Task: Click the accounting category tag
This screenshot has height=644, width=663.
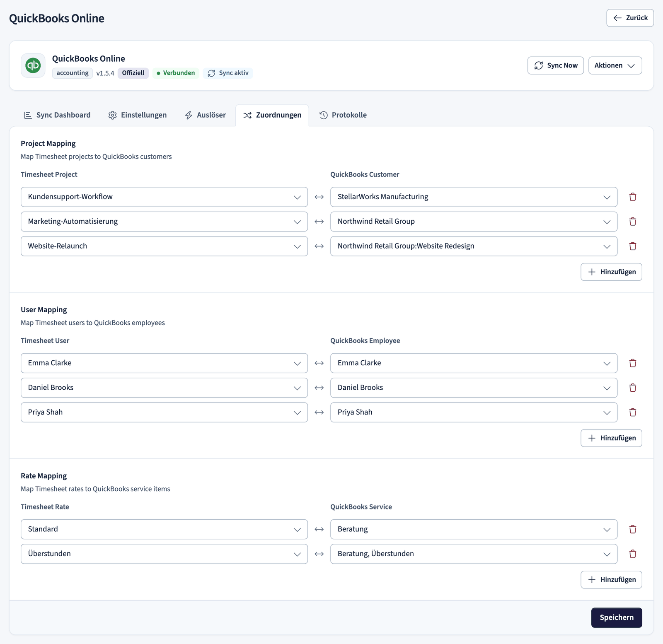Action: pos(73,73)
